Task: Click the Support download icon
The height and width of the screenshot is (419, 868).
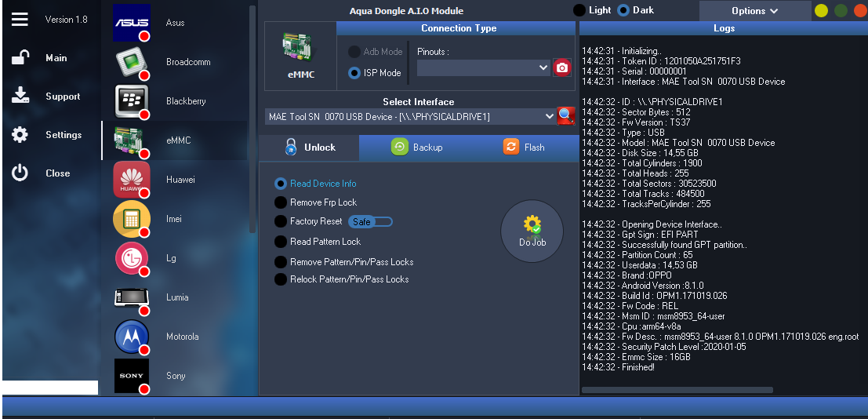Action: 20,96
